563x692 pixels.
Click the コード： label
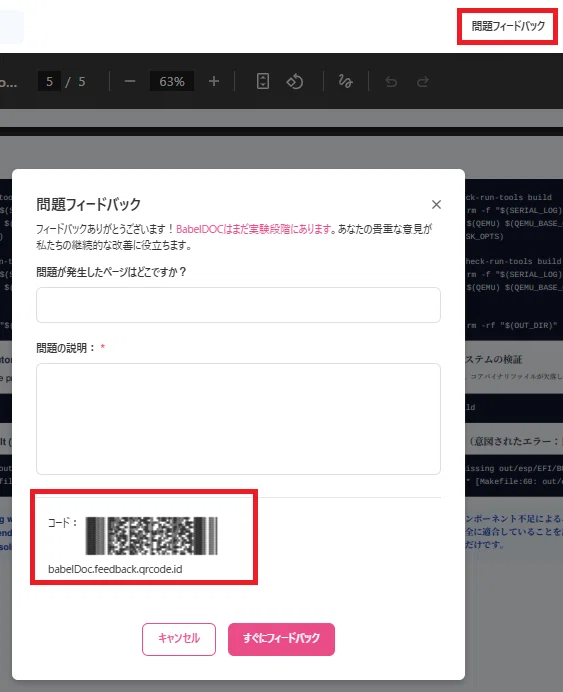(63, 523)
